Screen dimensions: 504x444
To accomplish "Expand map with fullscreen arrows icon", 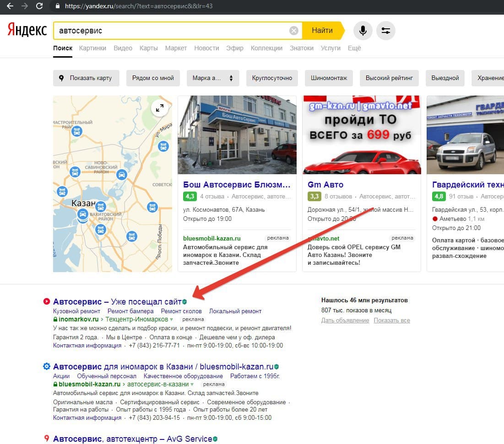I will click(x=159, y=108).
